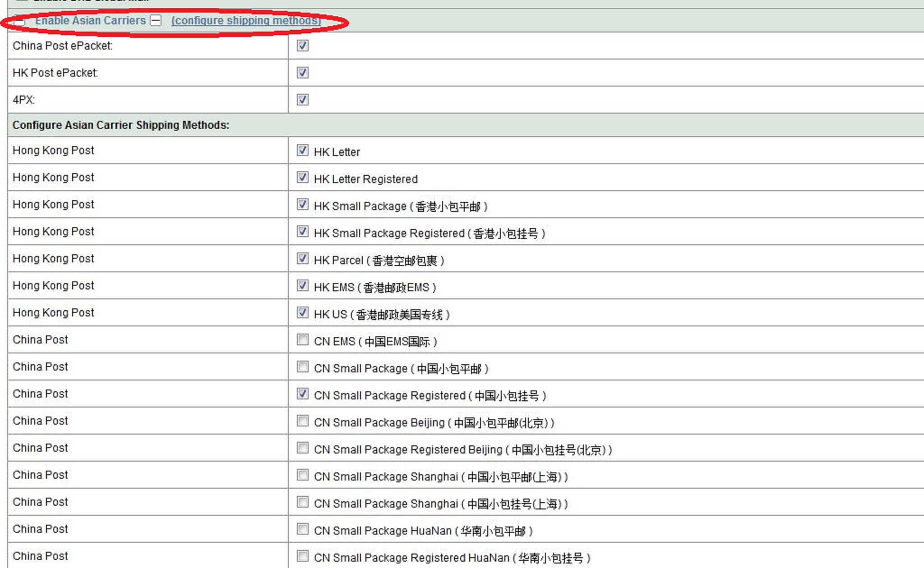Click China Post label beside CN Small Package Registered Beijing
Image resolution: width=924 pixels, height=568 pixels.
pyautogui.click(x=40, y=448)
